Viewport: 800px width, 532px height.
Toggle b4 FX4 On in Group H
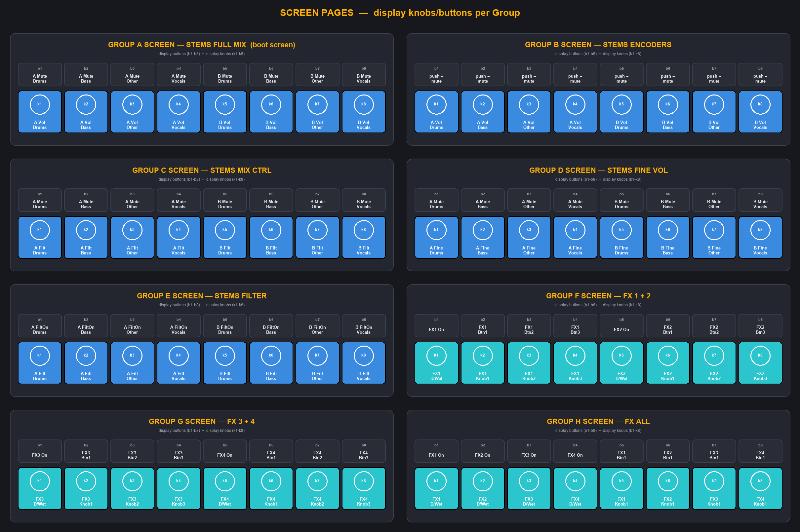575,451
